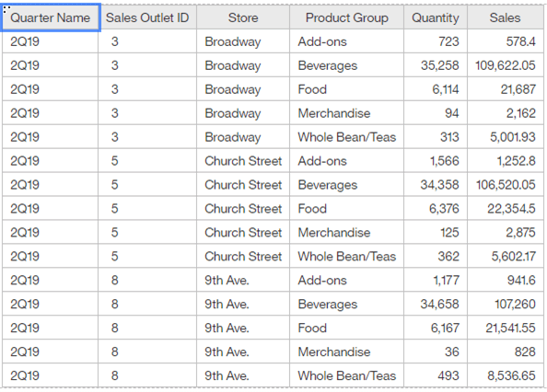Viewport: 547px width, 392px height.
Task: Select Church Street Food product cell
Action: pos(346,208)
